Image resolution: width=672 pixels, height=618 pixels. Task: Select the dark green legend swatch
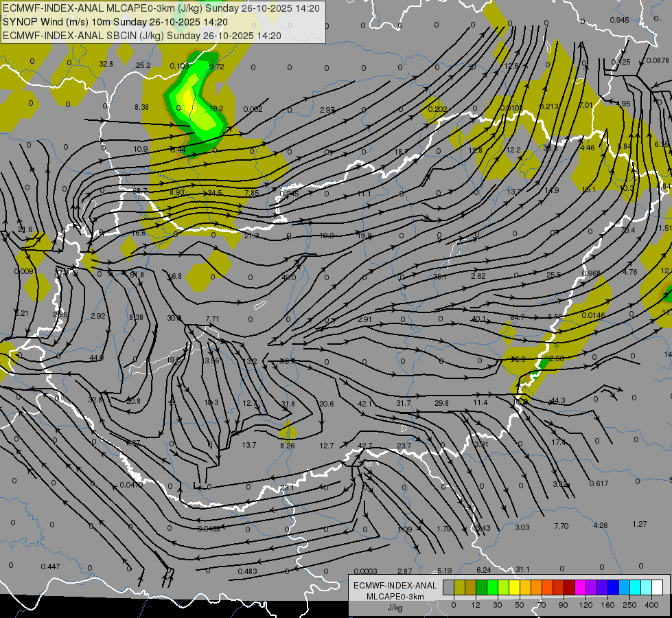click(482, 587)
